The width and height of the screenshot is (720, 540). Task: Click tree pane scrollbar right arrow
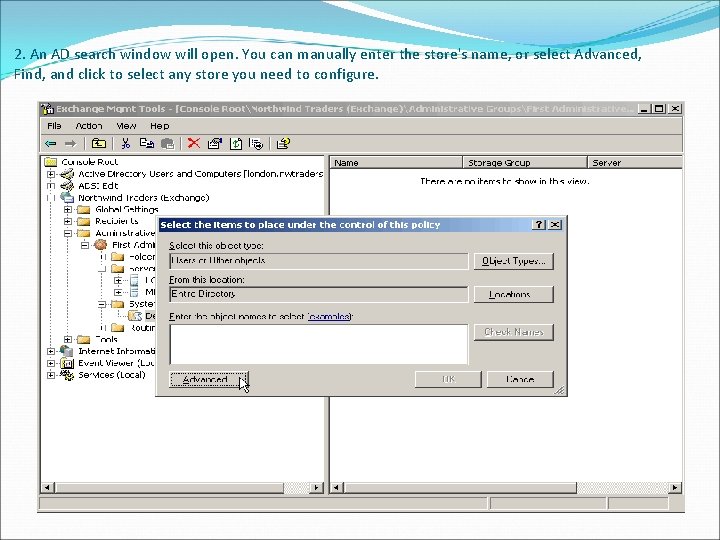316,487
